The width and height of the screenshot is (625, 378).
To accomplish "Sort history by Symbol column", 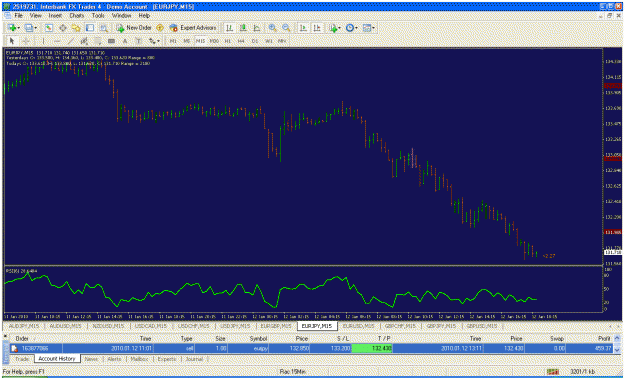I will tap(258, 338).
